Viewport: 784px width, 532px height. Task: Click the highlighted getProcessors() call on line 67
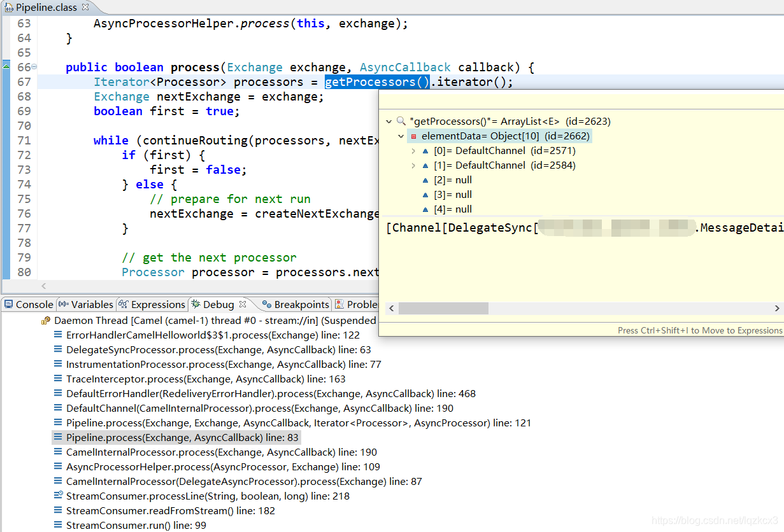(x=378, y=82)
